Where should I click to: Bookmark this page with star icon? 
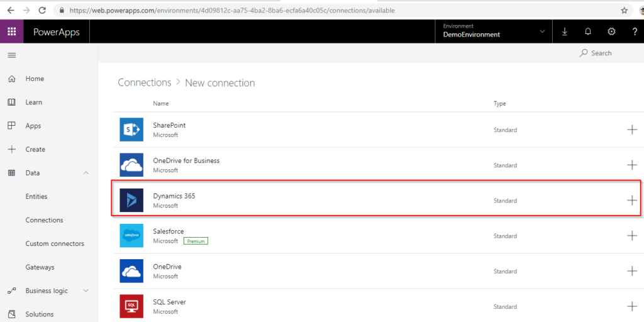click(625, 10)
